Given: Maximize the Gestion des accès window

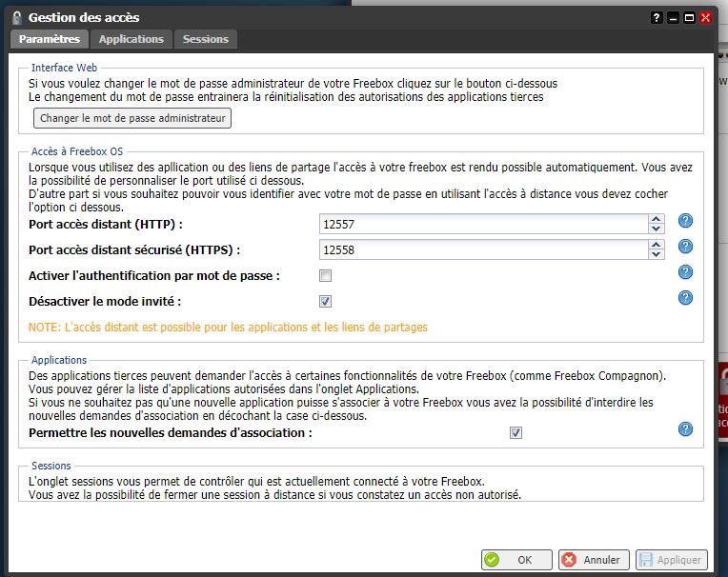Looking at the screenshot, I should click(690, 18).
